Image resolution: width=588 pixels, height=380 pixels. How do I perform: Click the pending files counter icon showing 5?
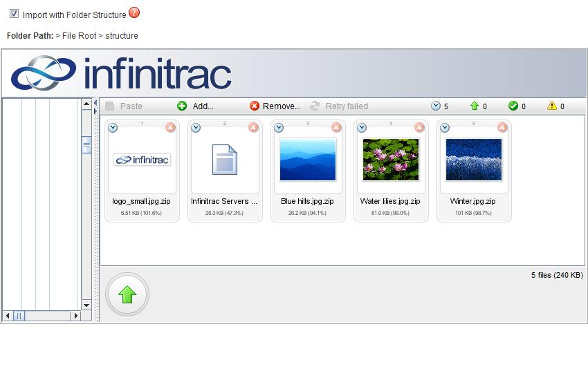tap(435, 106)
